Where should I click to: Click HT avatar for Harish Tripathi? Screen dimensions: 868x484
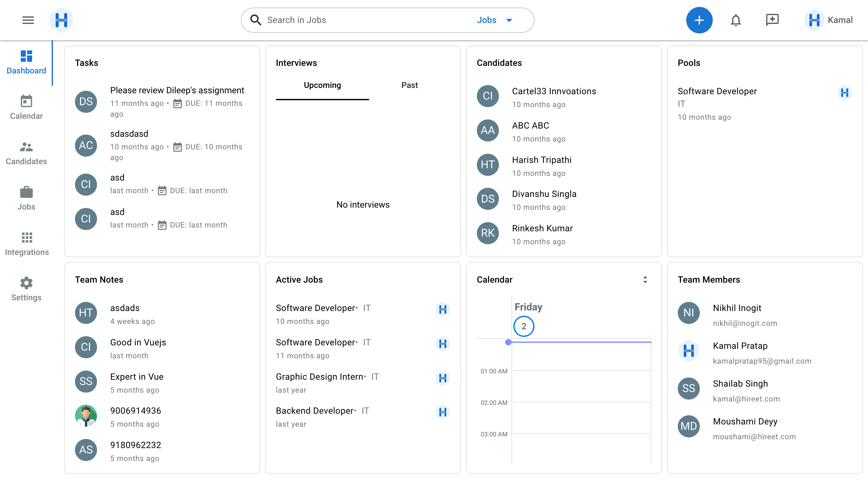tap(488, 165)
